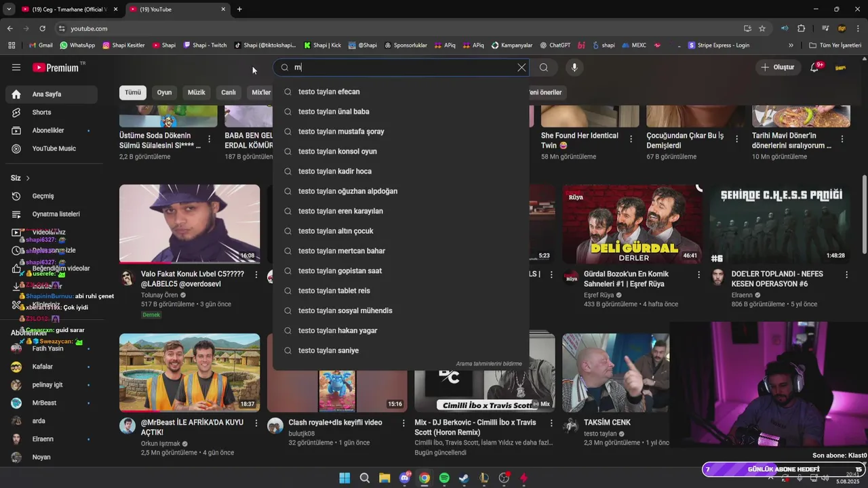Open Valo Fakat Konuk Lvbel C5 thumbnail
Screen dimensions: 868x488
coord(189,224)
